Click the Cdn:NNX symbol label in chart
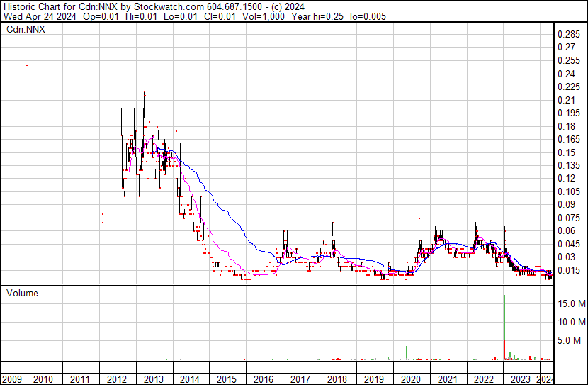Viewport: 588px width, 385px height. [x=26, y=30]
